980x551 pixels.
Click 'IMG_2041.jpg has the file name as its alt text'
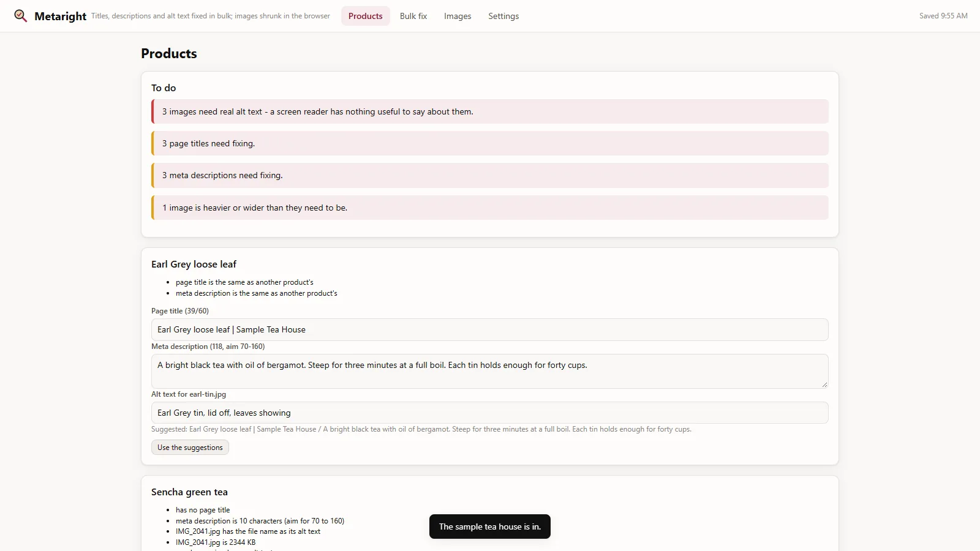pos(248,531)
